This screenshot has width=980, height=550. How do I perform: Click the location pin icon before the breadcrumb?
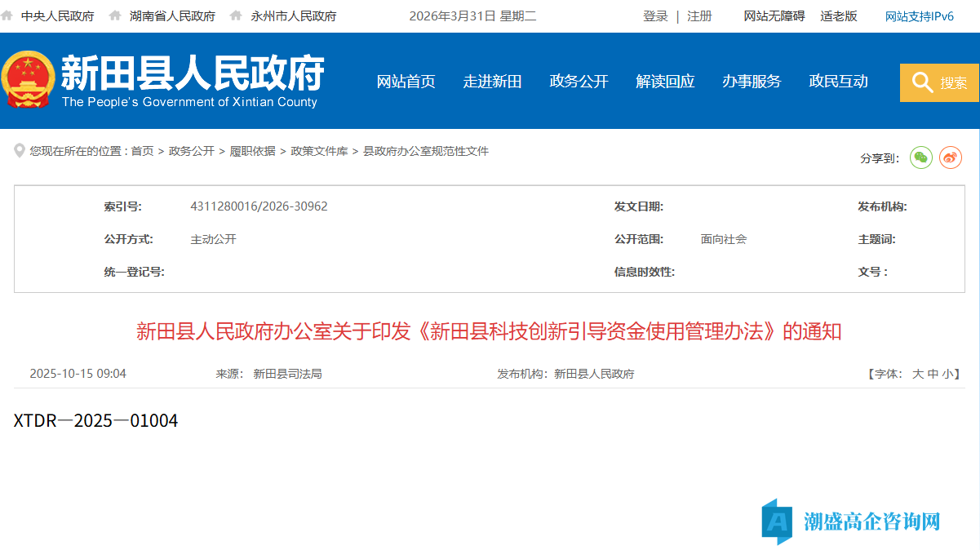(20, 150)
